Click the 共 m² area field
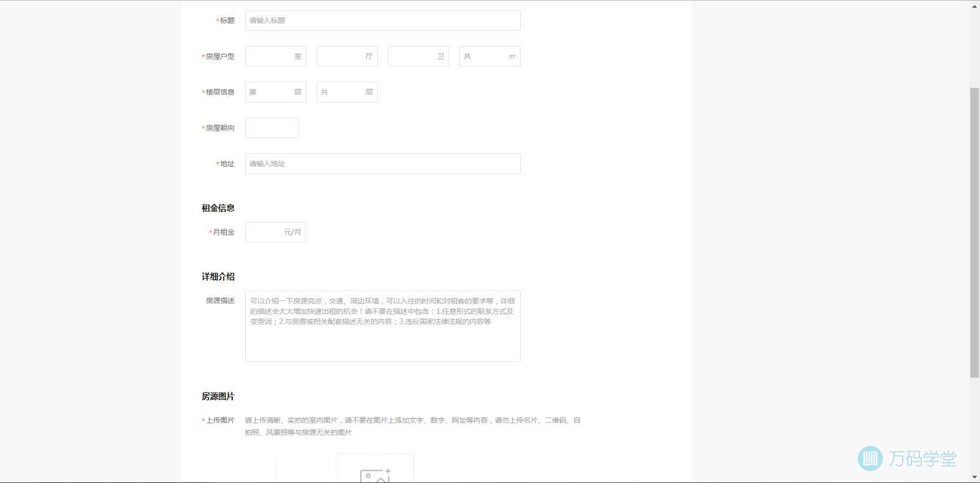980x483 pixels. point(490,56)
